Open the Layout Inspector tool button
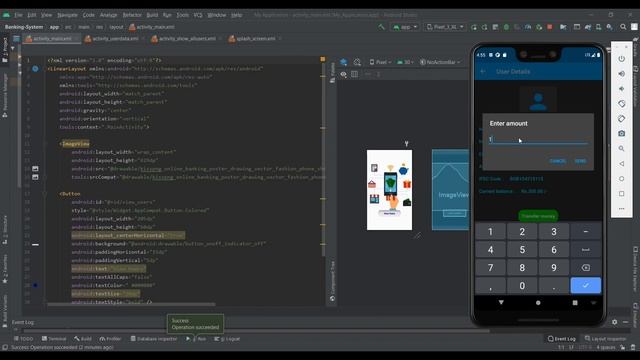The width and height of the screenshot is (640, 360). 605,339
